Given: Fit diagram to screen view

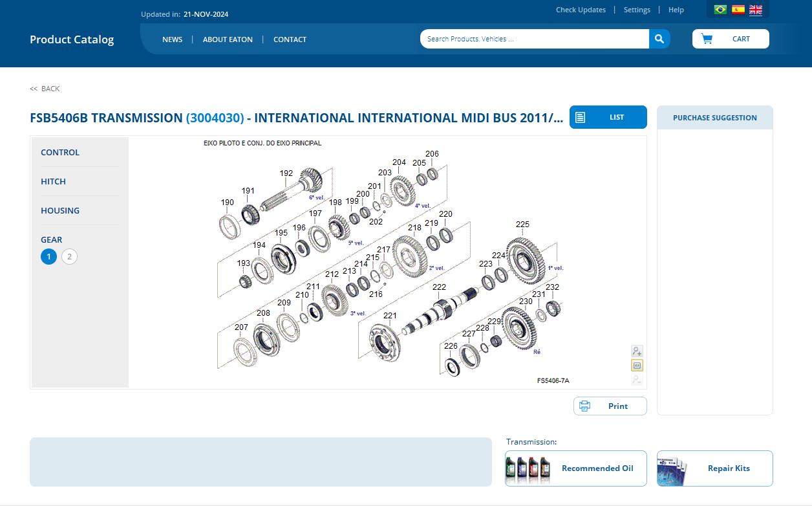Looking at the screenshot, I should click(637, 365).
